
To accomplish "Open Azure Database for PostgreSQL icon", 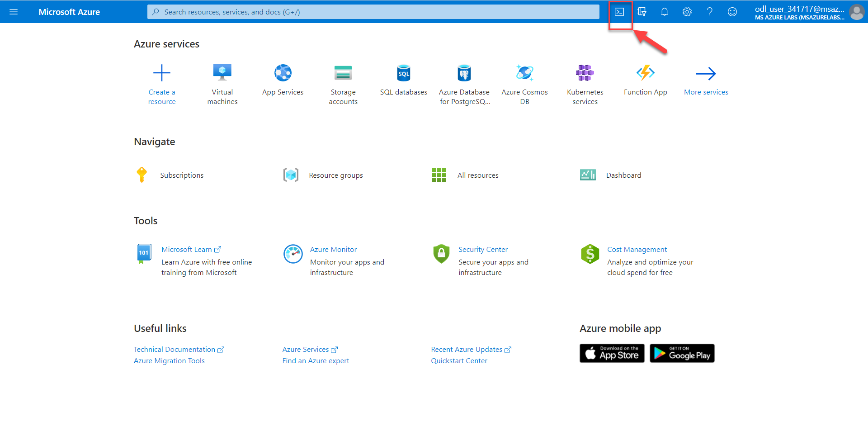I will point(464,73).
